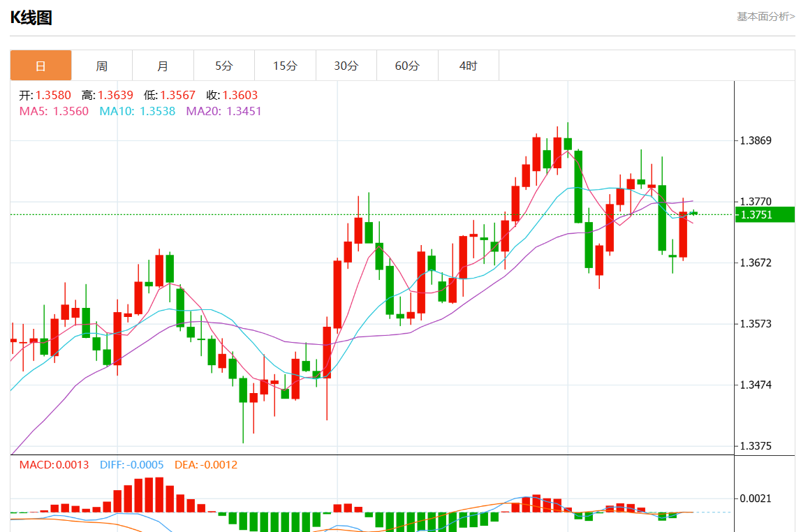This screenshot has height=532, width=801.
Task: Click the 1.3375 price axis label
Action: click(x=756, y=445)
